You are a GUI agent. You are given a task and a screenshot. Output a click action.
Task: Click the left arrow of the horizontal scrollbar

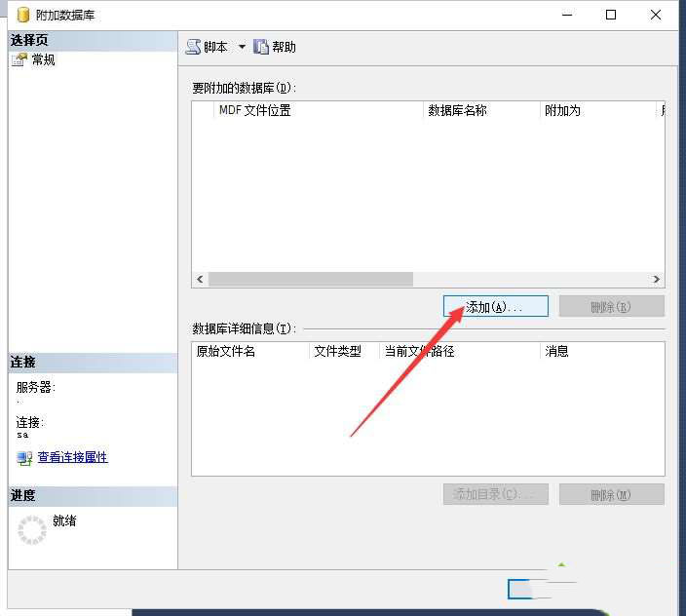click(x=200, y=279)
